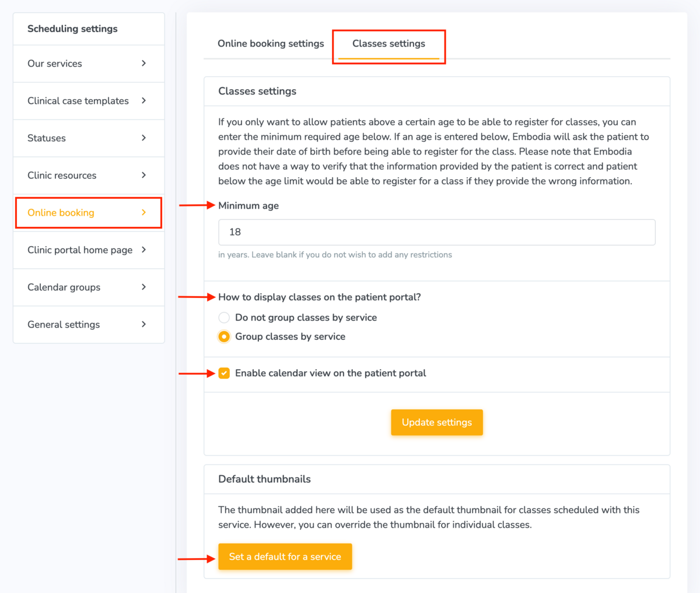Image resolution: width=700 pixels, height=593 pixels.
Task: Select Group classes by service
Action: [x=224, y=336]
